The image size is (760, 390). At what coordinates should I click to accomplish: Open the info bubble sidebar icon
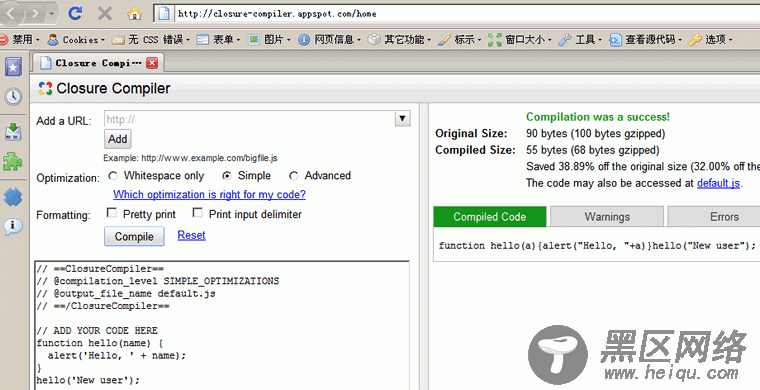pyautogui.click(x=13, y=226)
